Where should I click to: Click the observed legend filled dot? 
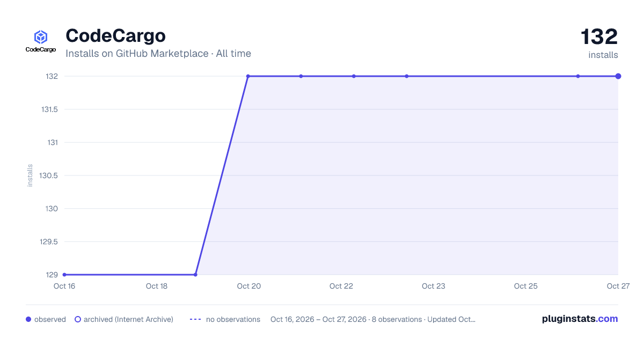pos(28,319)
